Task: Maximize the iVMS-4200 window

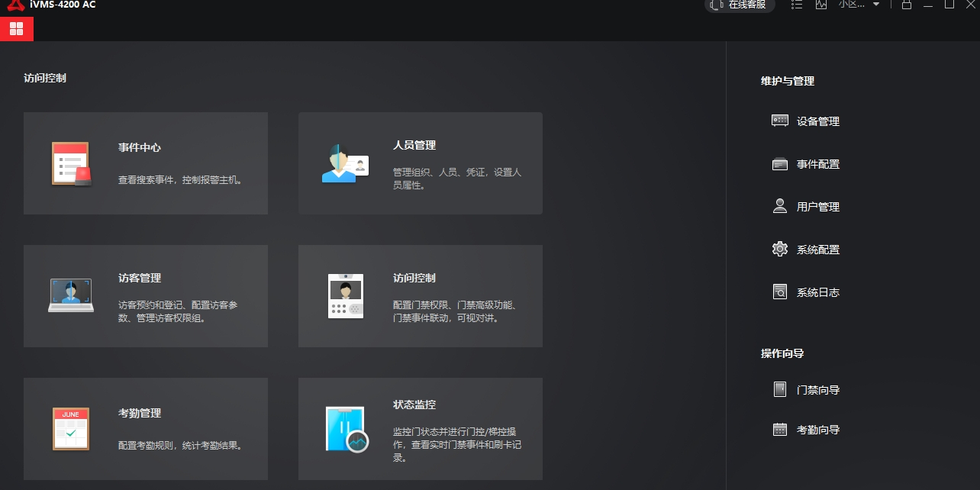Action: click(949, 5)
